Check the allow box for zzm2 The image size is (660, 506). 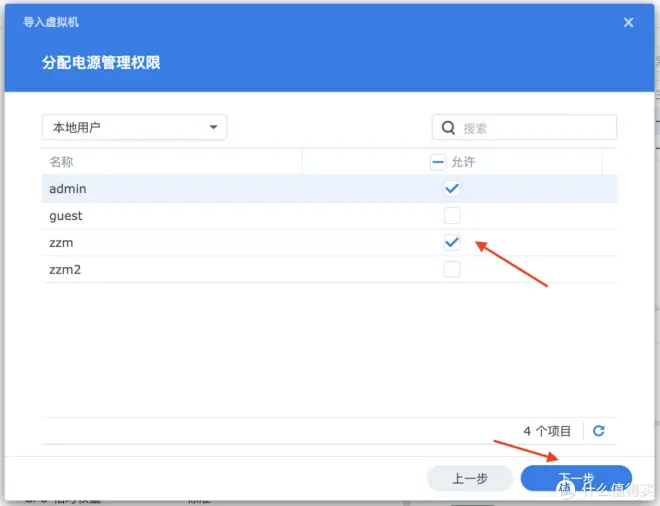[452, 269]
